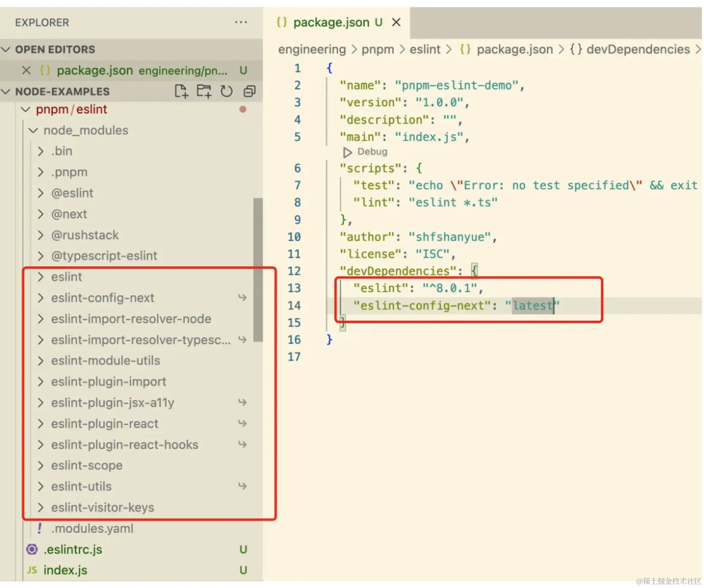
Task: Open index.js in the Explorer
Action: pyautogui.click(x=65, y=570)
